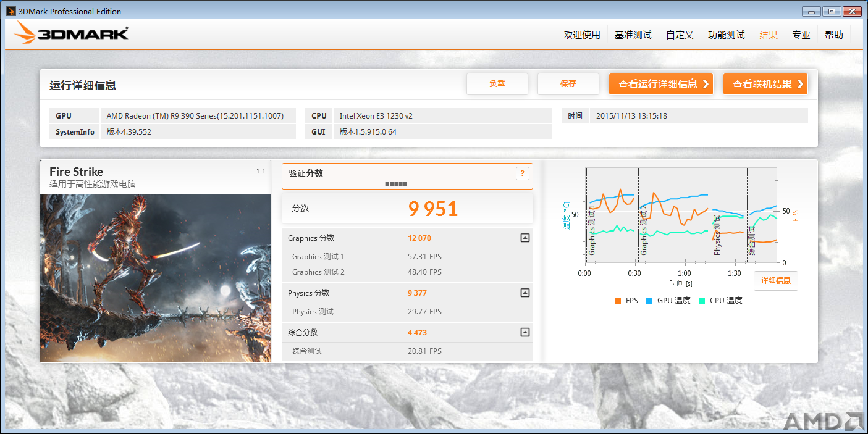Switch to the 自定义 tab
Image resolution: width=868 pixels, height=434 pixels.
[680, 35]
